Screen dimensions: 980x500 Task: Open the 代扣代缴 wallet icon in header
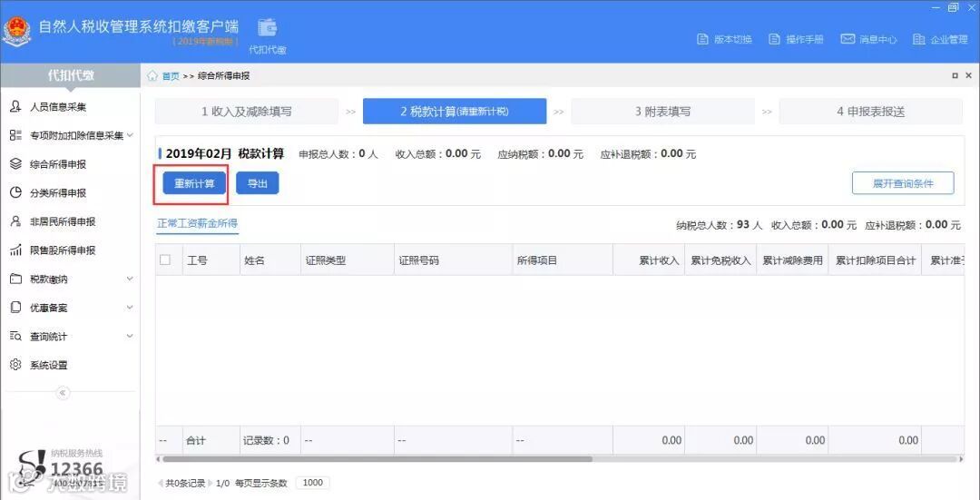point(268,27)
